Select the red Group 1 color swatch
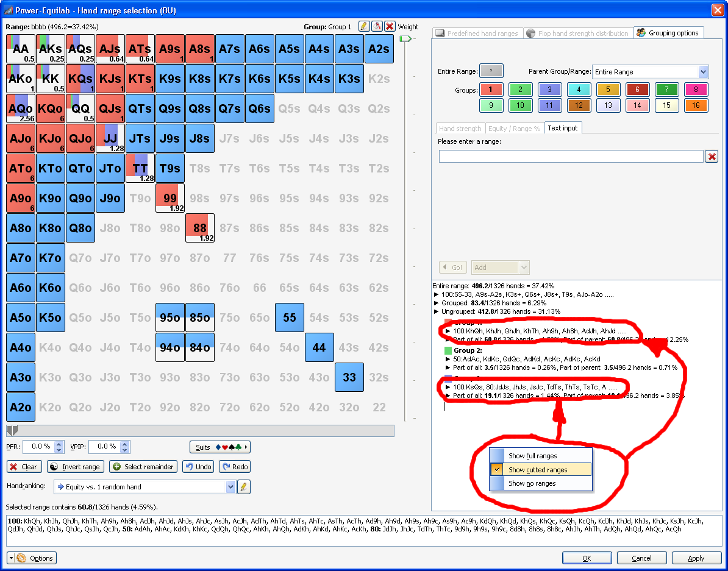The width and height of the screenshot is (728, 571). coord(491,90)
